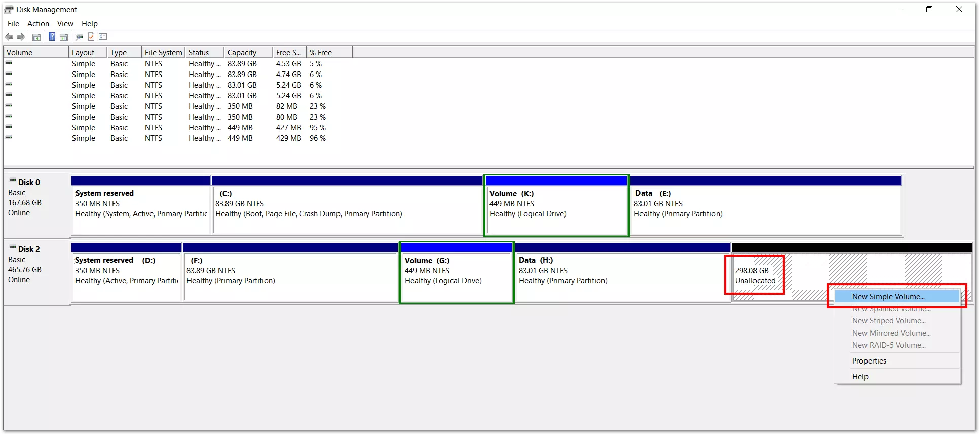Sort list by Capacity column header
Screen dimensions: 980x435
tap(242, 53)
